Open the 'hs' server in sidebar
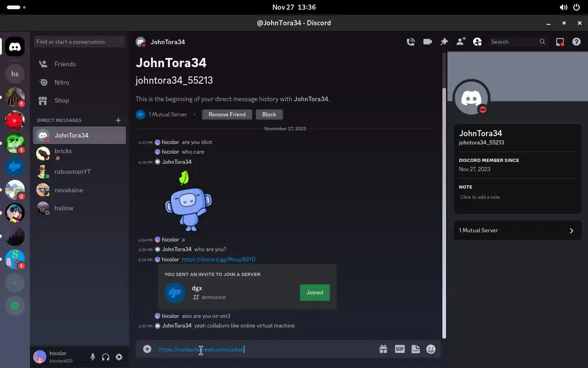Image resolution: width=588 pixels, height=368 pixels. point(15,74)
